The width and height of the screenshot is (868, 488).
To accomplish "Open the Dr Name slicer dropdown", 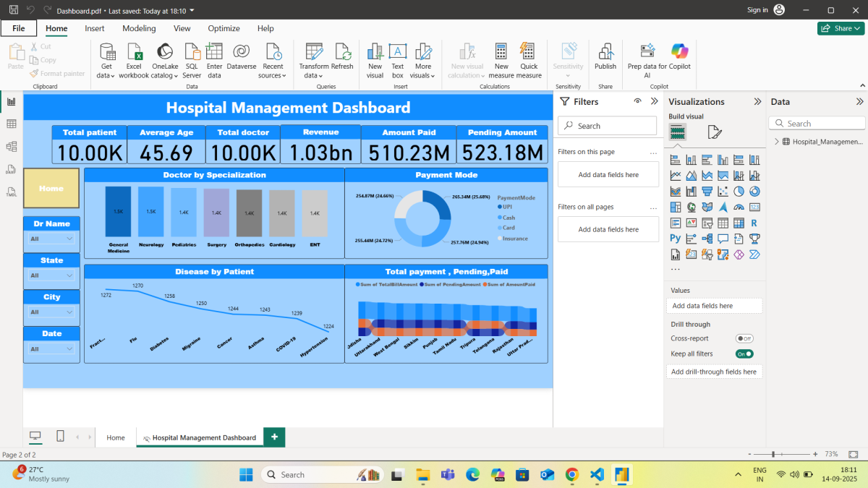I will pos(51,239).
